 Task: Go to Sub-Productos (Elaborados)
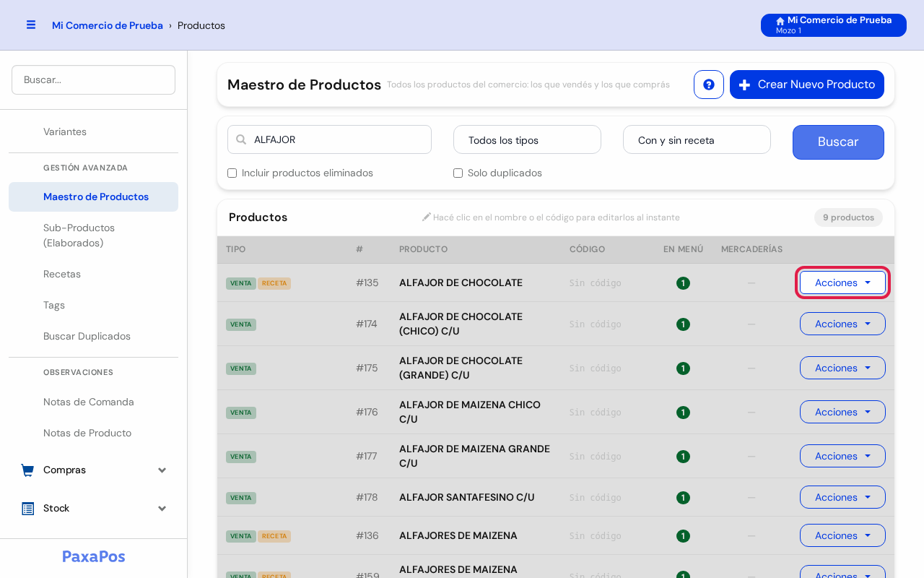pyautogui.click(x=93, y=236)
